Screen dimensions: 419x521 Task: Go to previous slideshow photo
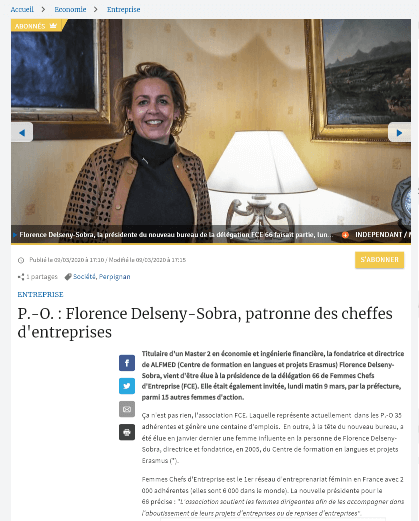point(22,132)
